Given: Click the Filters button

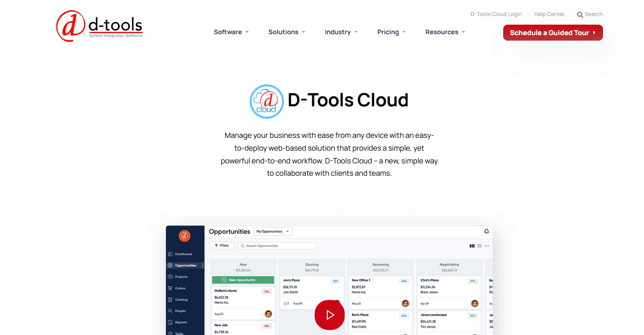Looking at the screenshot, I should coord(222,246).
